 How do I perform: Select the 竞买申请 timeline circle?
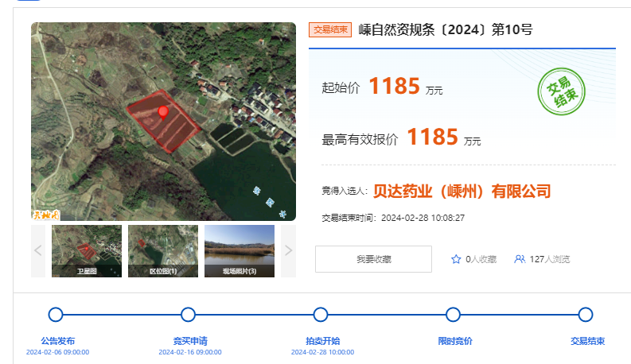pos(188,315)
